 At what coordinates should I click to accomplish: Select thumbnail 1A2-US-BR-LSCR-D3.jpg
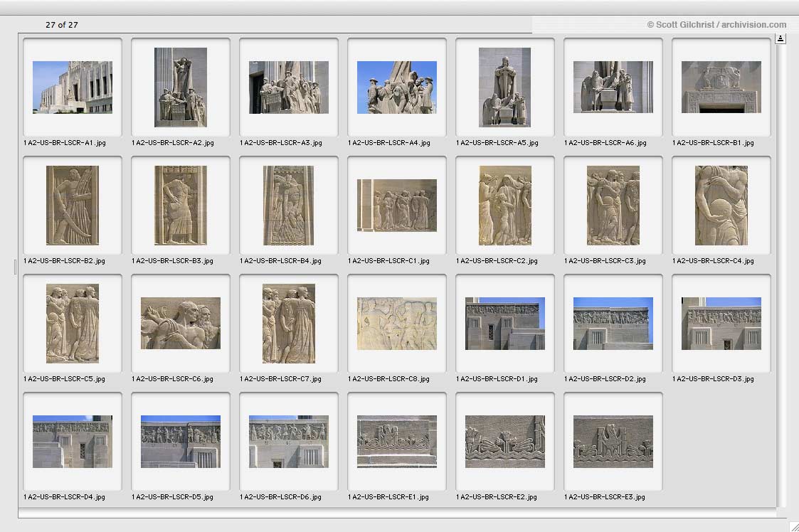(721, 324)
